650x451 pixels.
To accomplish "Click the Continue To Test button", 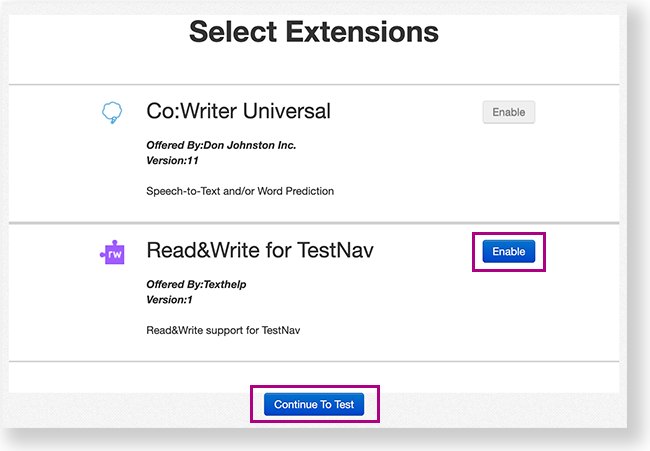I will pos(314,404).
